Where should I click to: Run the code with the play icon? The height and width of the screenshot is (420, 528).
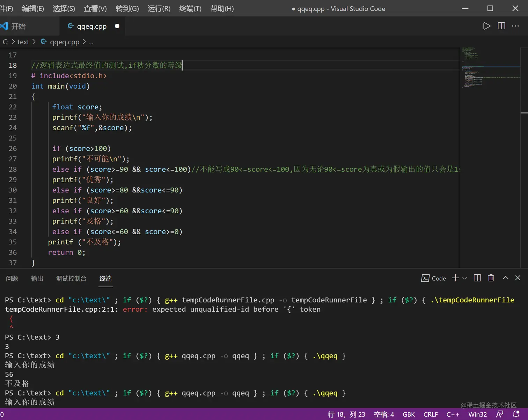point(486,26)
